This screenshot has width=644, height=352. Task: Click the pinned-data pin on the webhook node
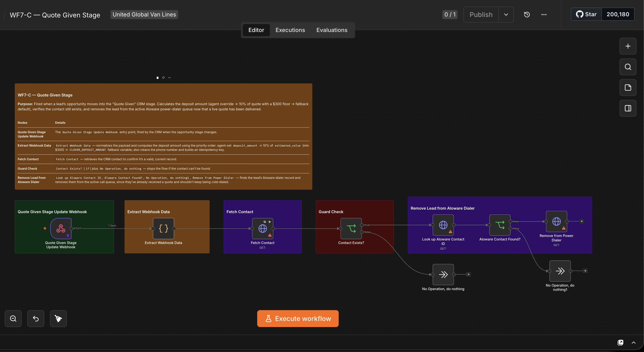pos(68,236)
